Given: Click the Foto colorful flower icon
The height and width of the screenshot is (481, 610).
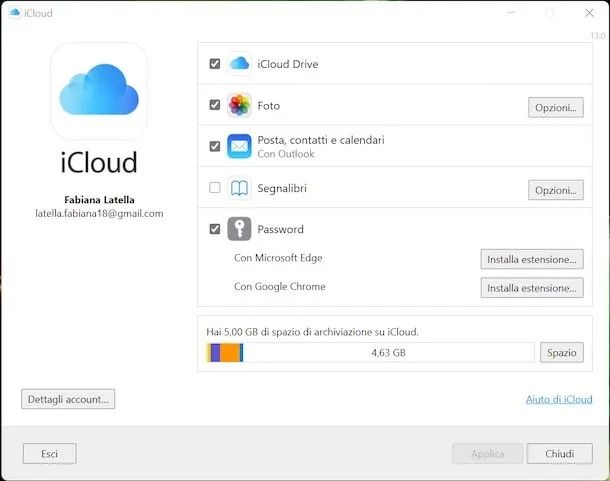Looking at the screenshot, I should click(239, 105).
